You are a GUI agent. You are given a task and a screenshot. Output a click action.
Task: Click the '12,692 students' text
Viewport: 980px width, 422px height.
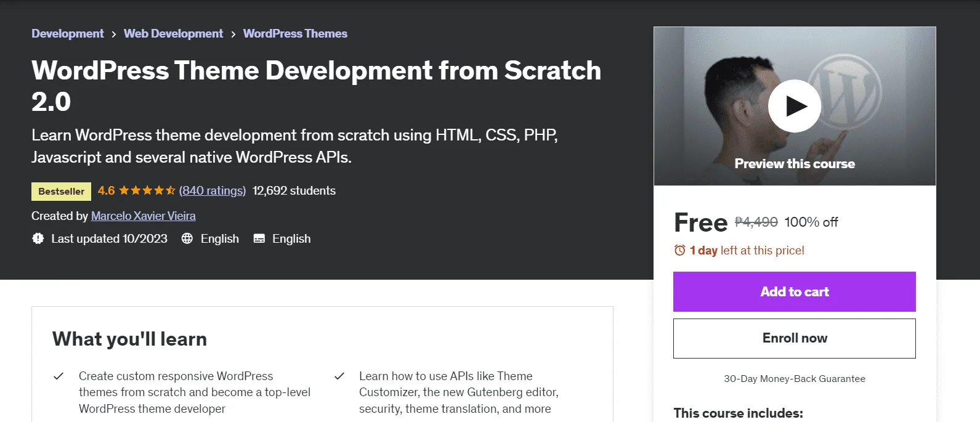coord(294,191)
